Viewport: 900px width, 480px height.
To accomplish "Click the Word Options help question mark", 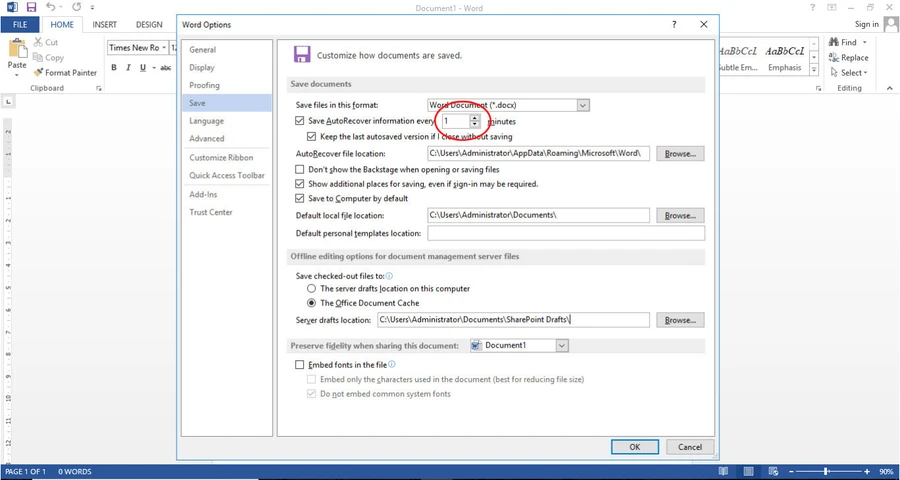I will [x=674, y=25].
